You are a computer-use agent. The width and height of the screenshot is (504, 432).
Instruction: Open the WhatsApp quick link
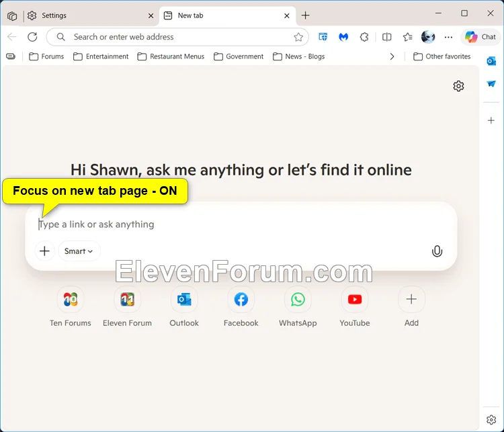[298, 307]
